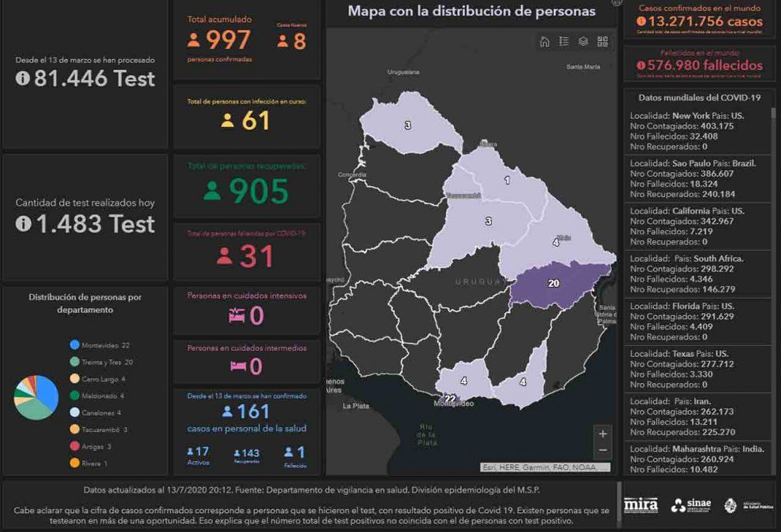Zoom out with the map minus button
The width and height of the screenshot is (781, 532).
point(603,451)
